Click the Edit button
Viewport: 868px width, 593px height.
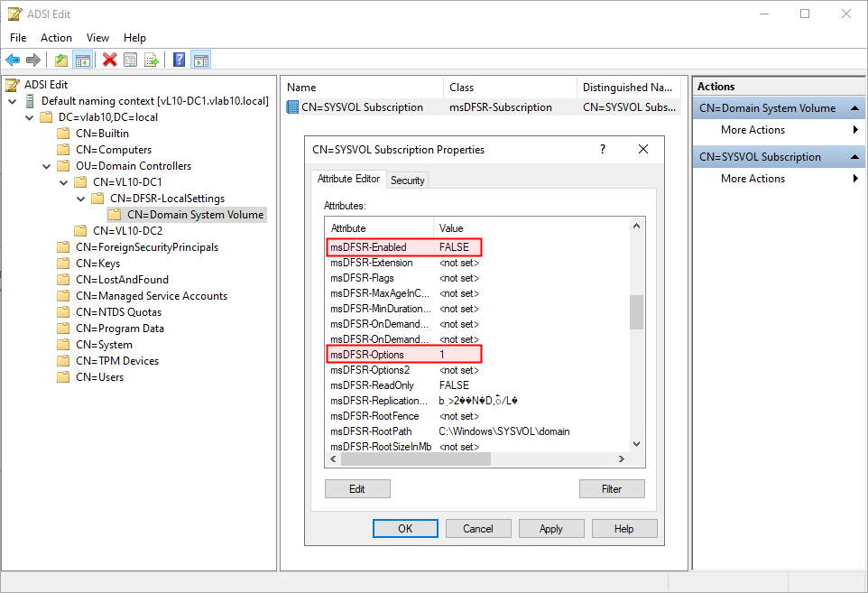click(x=357, y=489)
